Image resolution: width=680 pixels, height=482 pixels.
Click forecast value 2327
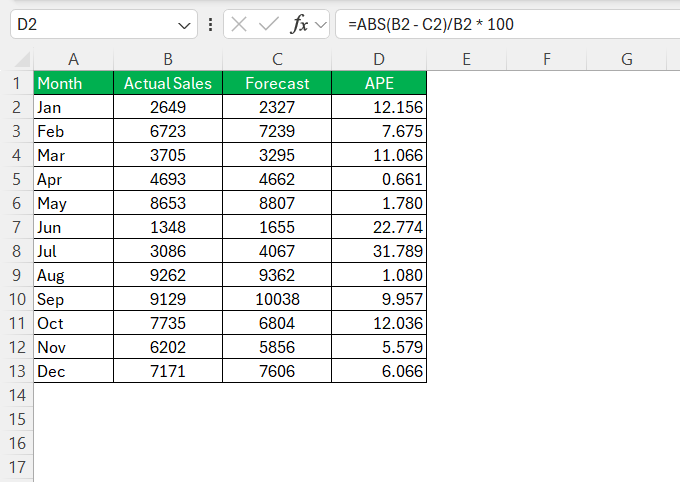click(277, 107)
